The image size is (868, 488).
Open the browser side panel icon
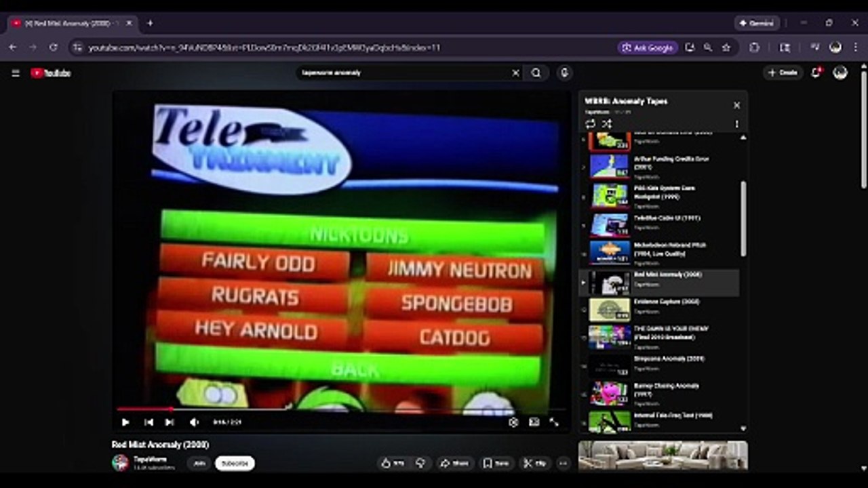[785, 47]
